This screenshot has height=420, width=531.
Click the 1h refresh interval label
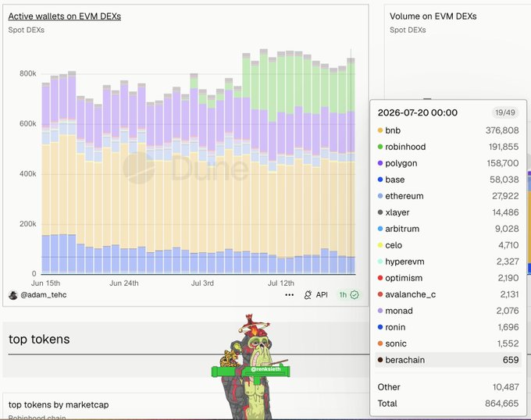(343, 295)
